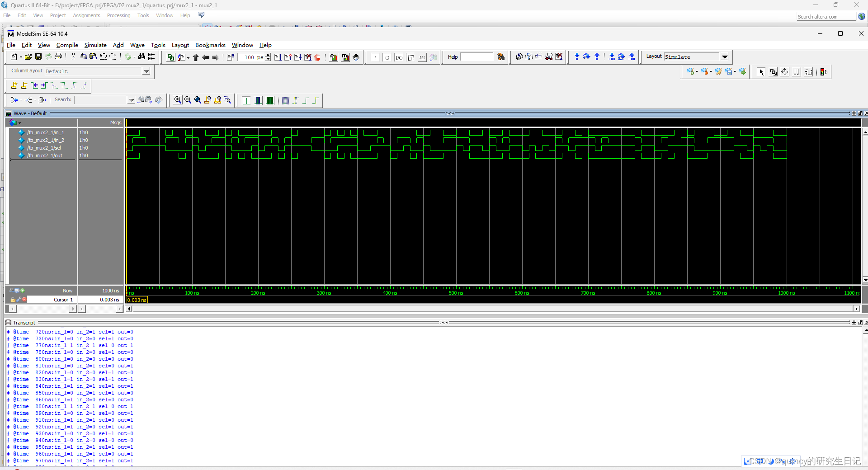The width and height of the screenshot is (868, 470).
Task: Toggle the ALL radix button
Action: coord(422,57)
